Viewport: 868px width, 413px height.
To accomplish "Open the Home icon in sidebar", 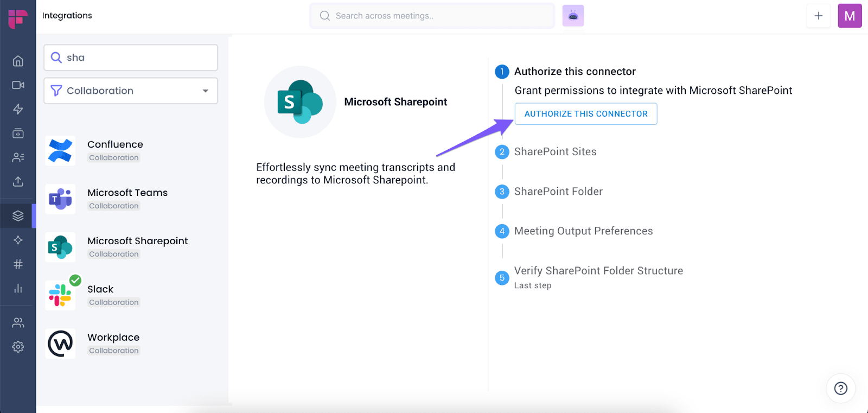I will coord(18,61).
